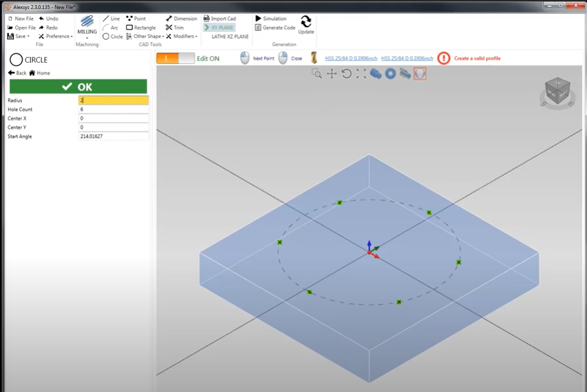Open a file with Open File
587x392 pixels.
(x=21, y=27)
